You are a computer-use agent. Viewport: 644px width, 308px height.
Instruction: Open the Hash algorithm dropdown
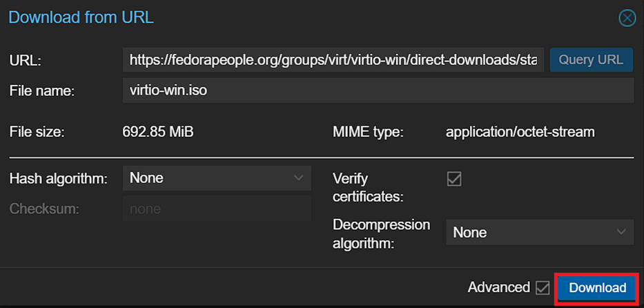[216, 178]
